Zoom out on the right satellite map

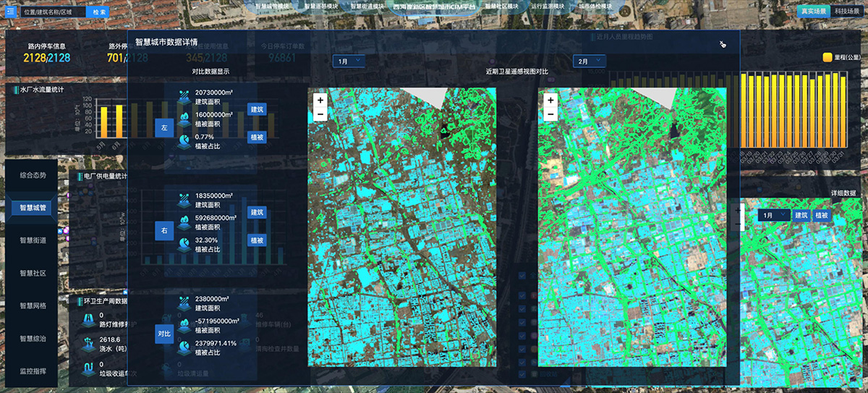tap(550, 114)
